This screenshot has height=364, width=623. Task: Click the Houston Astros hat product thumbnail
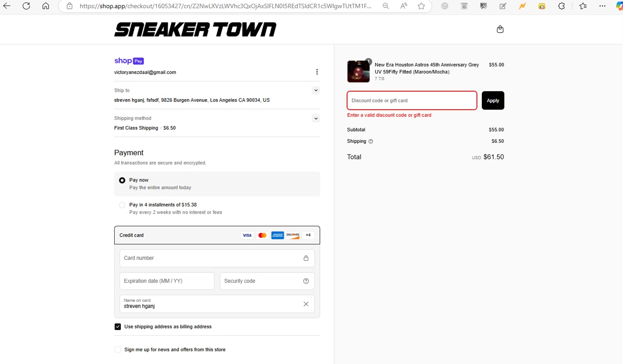point(358,71)
